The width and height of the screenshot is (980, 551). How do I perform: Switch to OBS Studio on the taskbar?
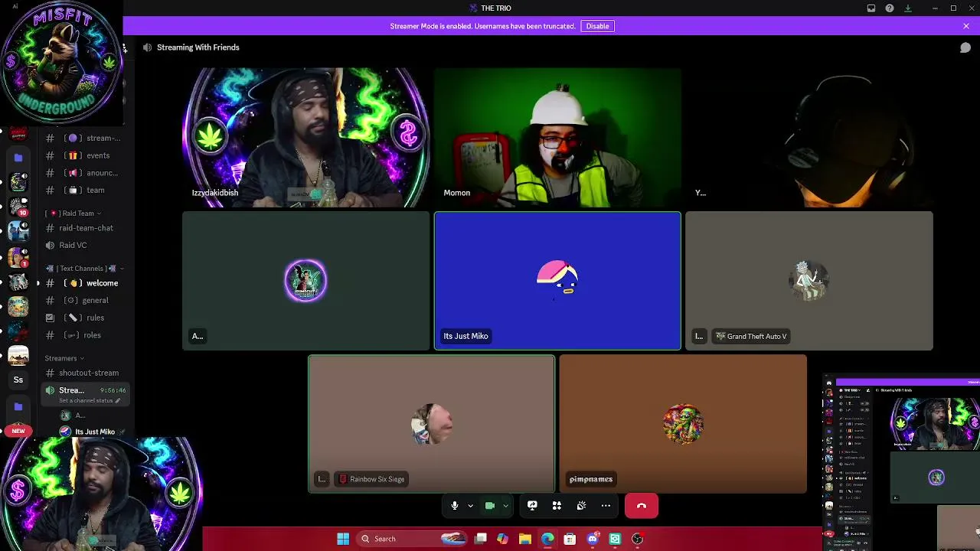pyautogui.click(x=637, y=539)
